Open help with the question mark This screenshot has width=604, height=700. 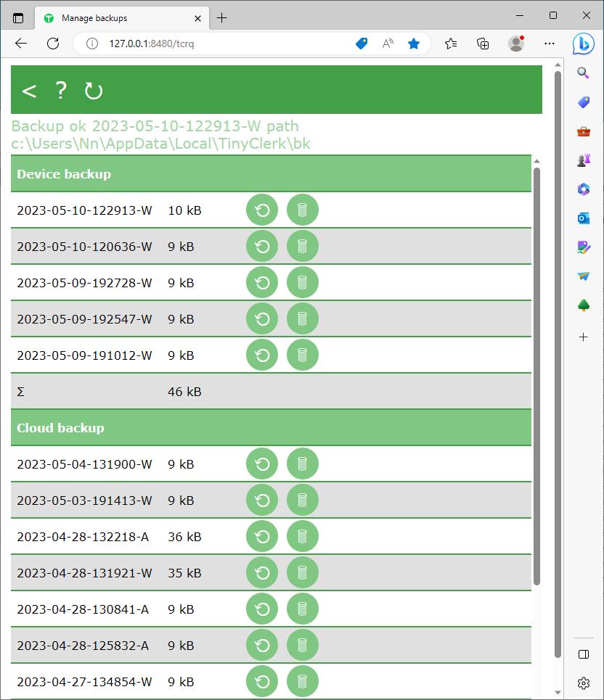point(61,91)
